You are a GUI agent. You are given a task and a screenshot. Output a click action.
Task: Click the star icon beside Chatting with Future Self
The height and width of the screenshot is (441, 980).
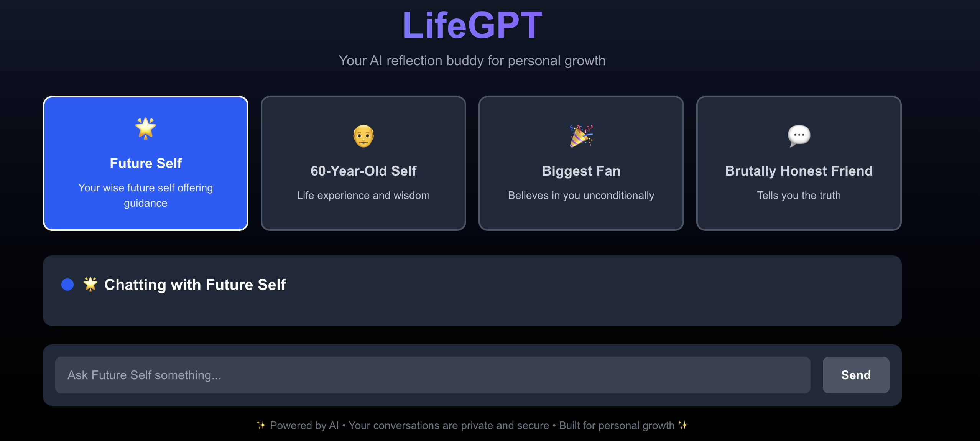tap(90, 284)
